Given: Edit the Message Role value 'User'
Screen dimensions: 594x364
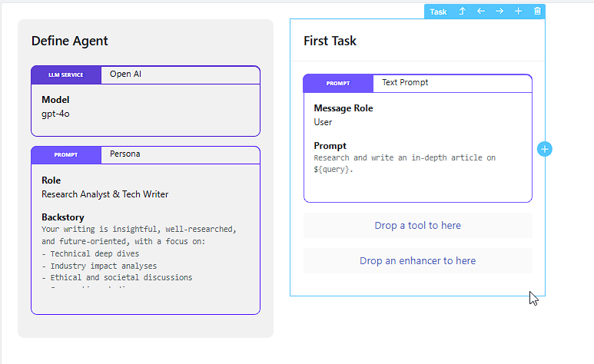Looking at the screenshot, I should 323,121.
